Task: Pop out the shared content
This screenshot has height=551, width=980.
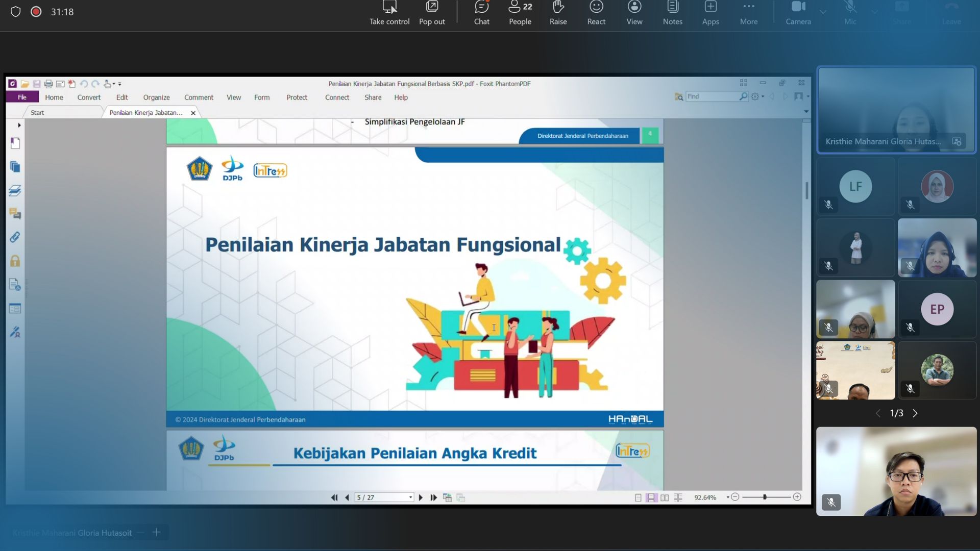Action: coord(432,13)
